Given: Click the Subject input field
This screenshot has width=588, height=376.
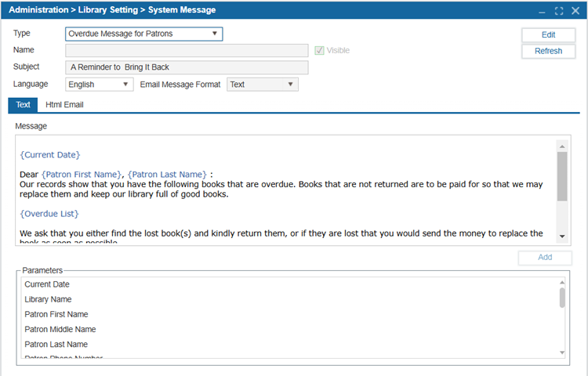Looking at the screenshot, I should point(187,67).
